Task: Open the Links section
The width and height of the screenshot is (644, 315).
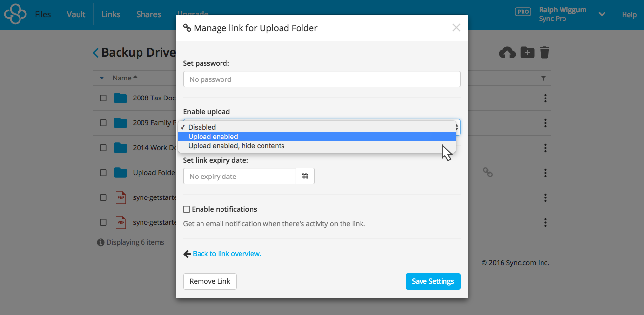Action: tap(110, 14)
